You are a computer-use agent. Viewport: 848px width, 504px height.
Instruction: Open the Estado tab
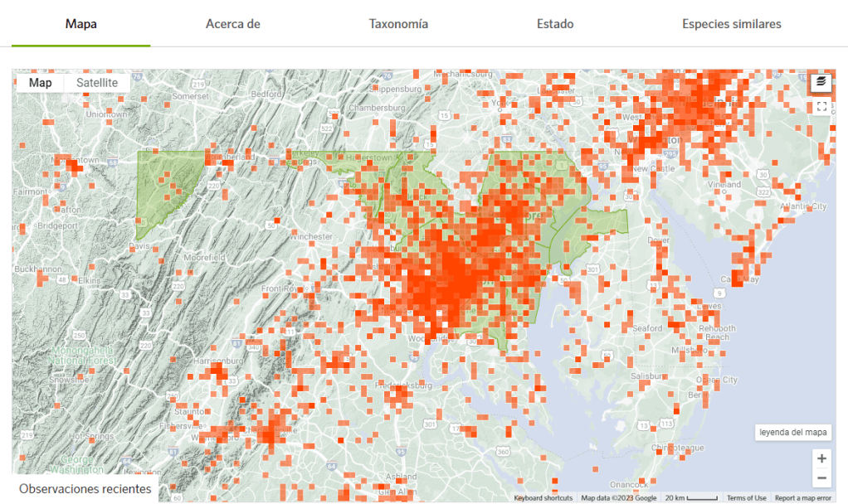coord(555,24)
